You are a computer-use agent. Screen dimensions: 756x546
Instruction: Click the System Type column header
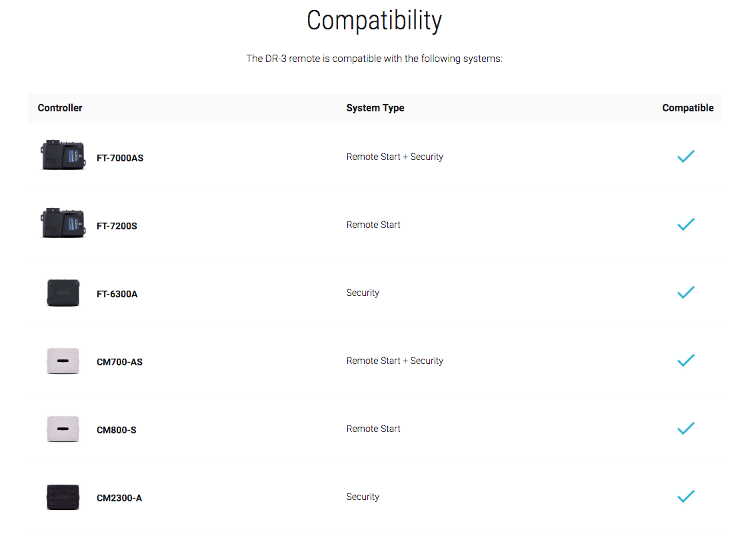(x=375, y=108)
